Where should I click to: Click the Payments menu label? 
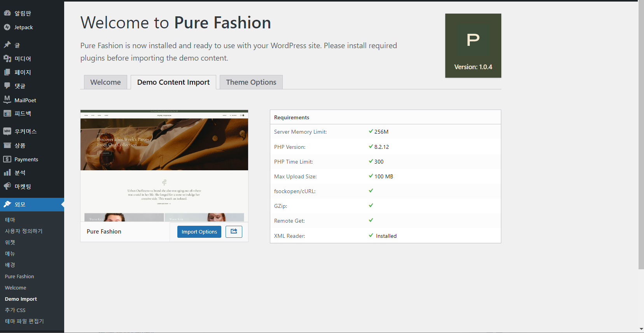pos(26,159)
